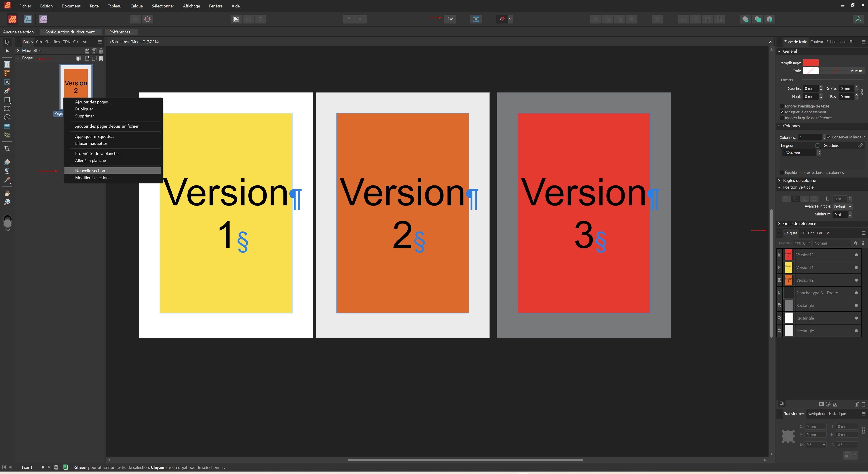Expand Règles de colonne section
868x474 pixels.
[x=779, y=180]
